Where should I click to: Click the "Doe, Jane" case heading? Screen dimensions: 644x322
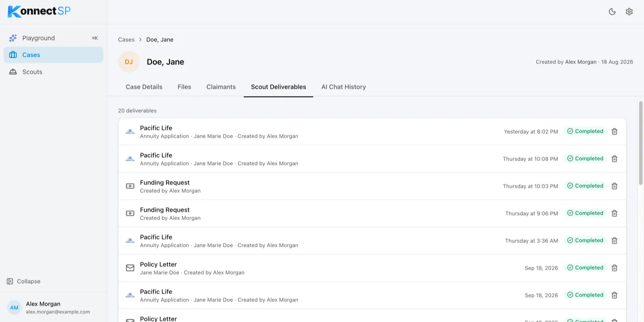165,62
